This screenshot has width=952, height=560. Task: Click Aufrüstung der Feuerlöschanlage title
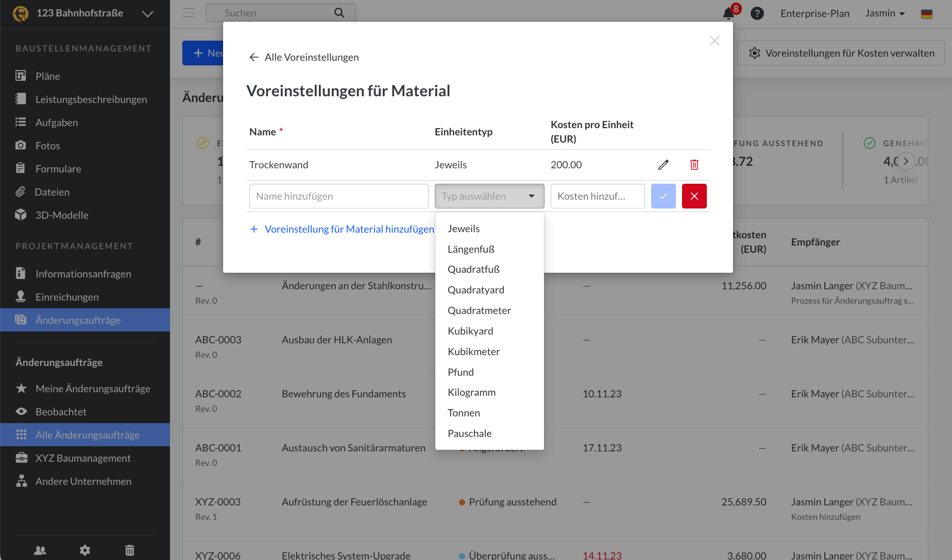[x=354, y=502]
